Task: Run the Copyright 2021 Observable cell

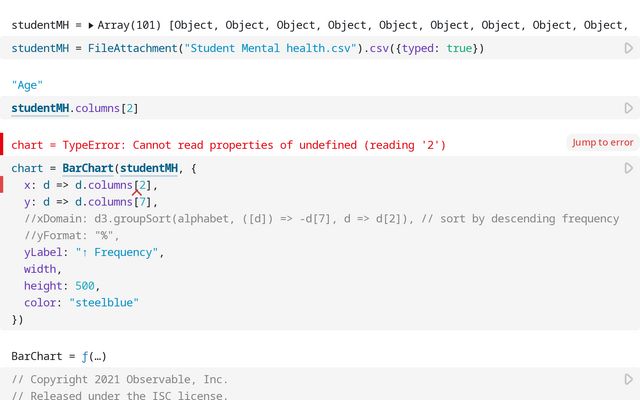Action: pyautogui.click(x=628, y=380)
